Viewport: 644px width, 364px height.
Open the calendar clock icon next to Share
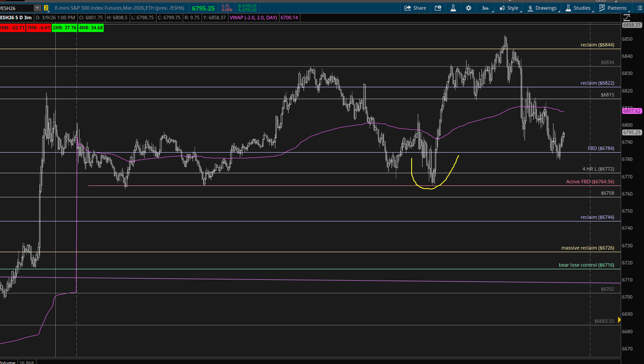437,8
